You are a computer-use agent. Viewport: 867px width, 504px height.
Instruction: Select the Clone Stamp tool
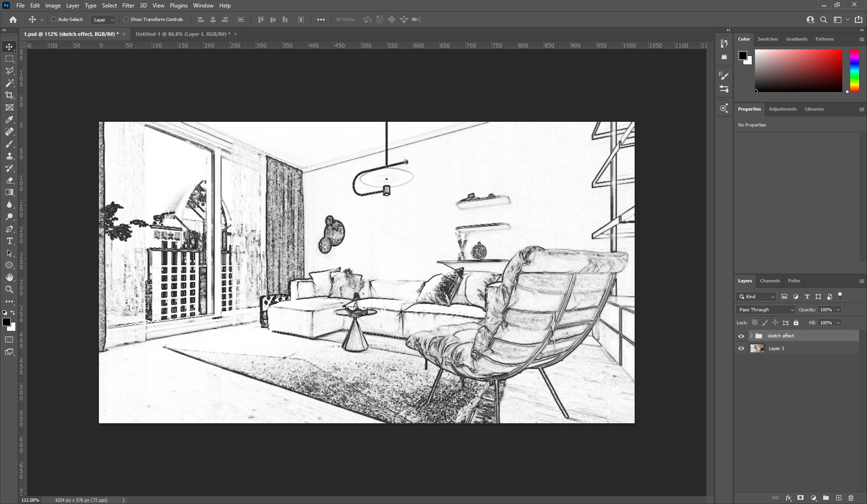click(9, 156)
